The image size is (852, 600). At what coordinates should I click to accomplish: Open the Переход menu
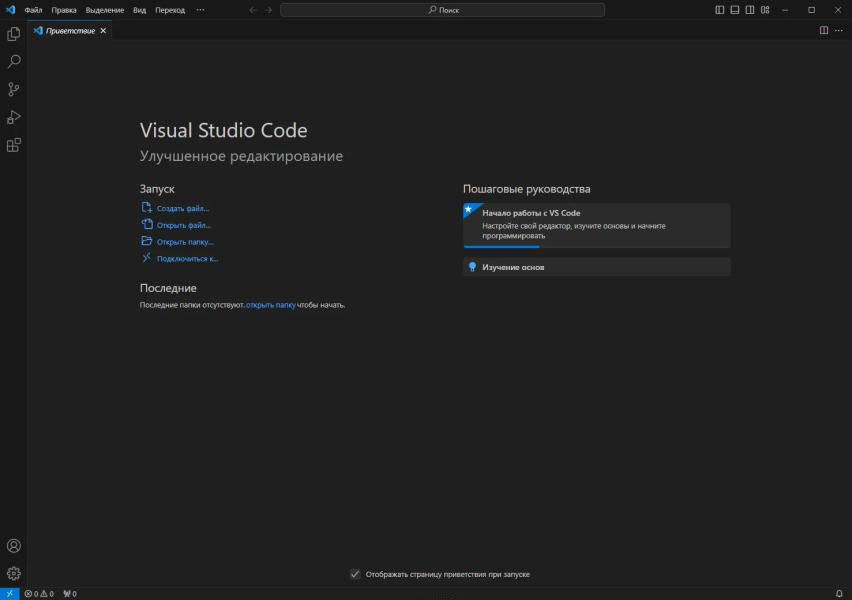point(170,10)
